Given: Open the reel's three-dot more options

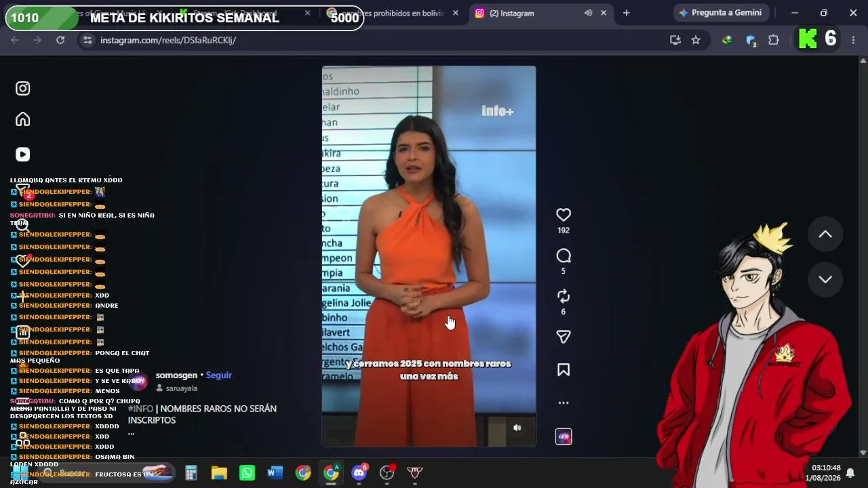Looking at the screenshot, I should (564, 403).
